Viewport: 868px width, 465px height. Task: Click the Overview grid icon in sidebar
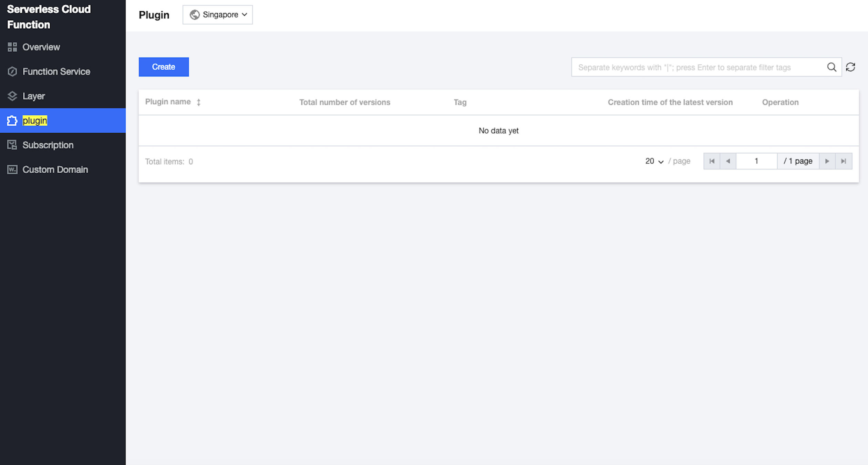click(12, 47)
